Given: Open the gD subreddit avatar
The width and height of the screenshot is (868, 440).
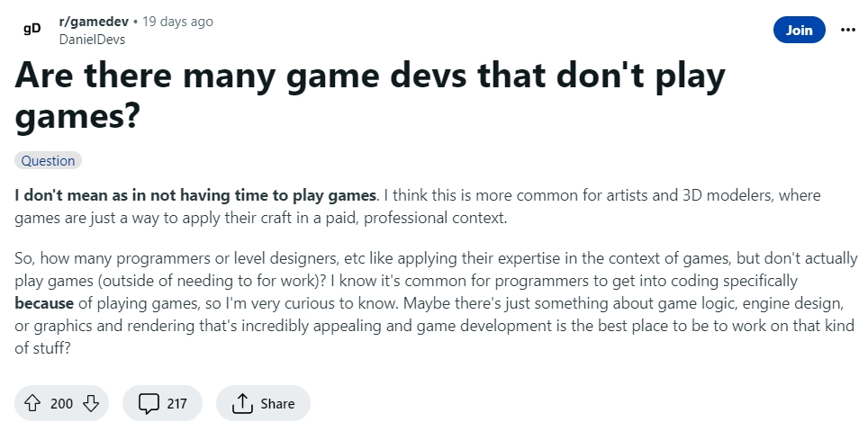Looking at the screenshot, I should pyautogui.click(x=32, y=30).
